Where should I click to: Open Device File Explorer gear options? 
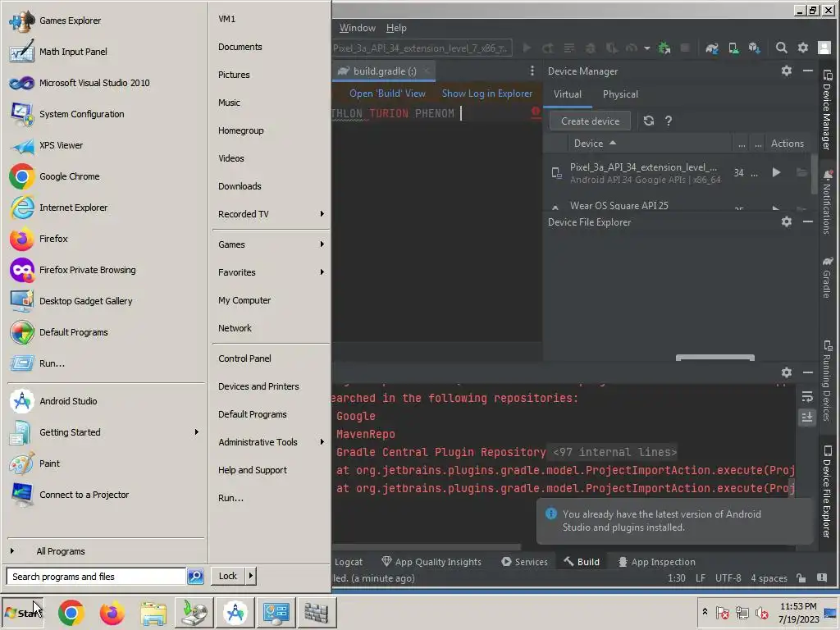pyautogui.click(x=787, y=221)
